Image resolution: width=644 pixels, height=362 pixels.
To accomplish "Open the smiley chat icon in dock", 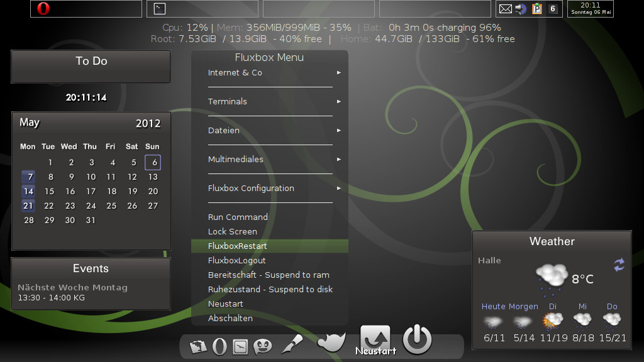I will 262,346.
